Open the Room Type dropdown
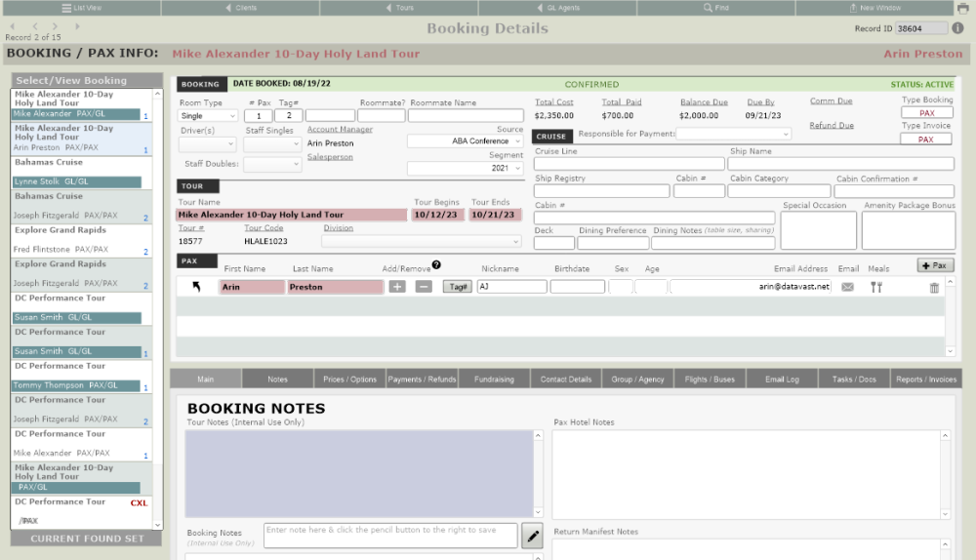The height and width of the screenshot is (560, 976). coord(208,116)
